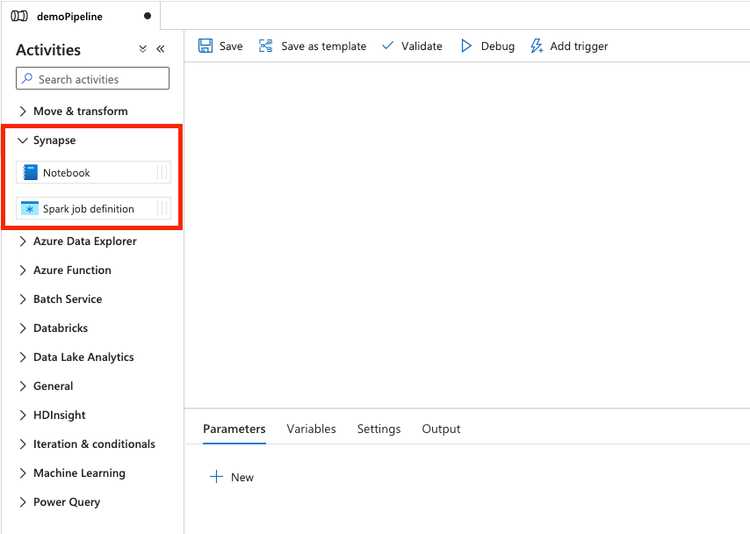The width and height of the screenshot is (750, 534).
Task: Click the Add trigger lightning icon
Action: click(537, 46)
